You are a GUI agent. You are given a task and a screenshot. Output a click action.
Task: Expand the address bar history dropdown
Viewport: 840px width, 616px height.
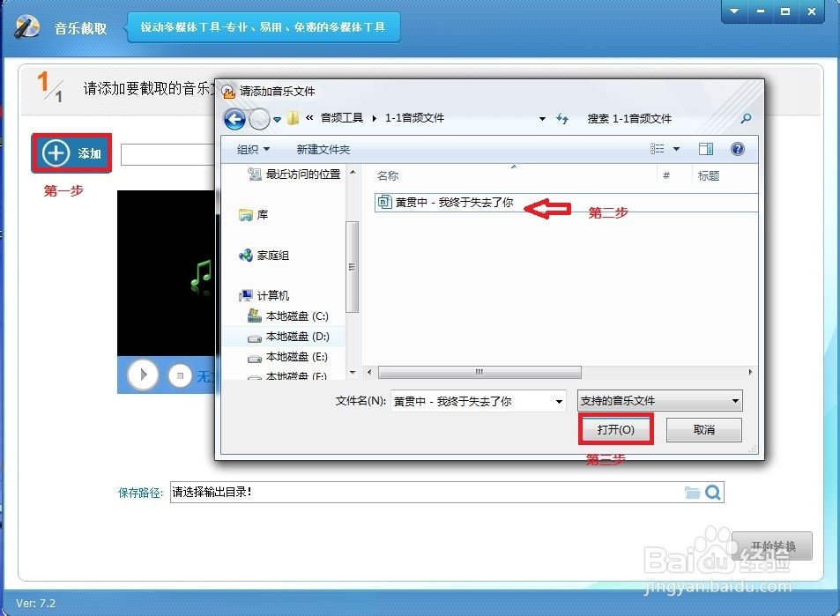click(x=542, y=119)
